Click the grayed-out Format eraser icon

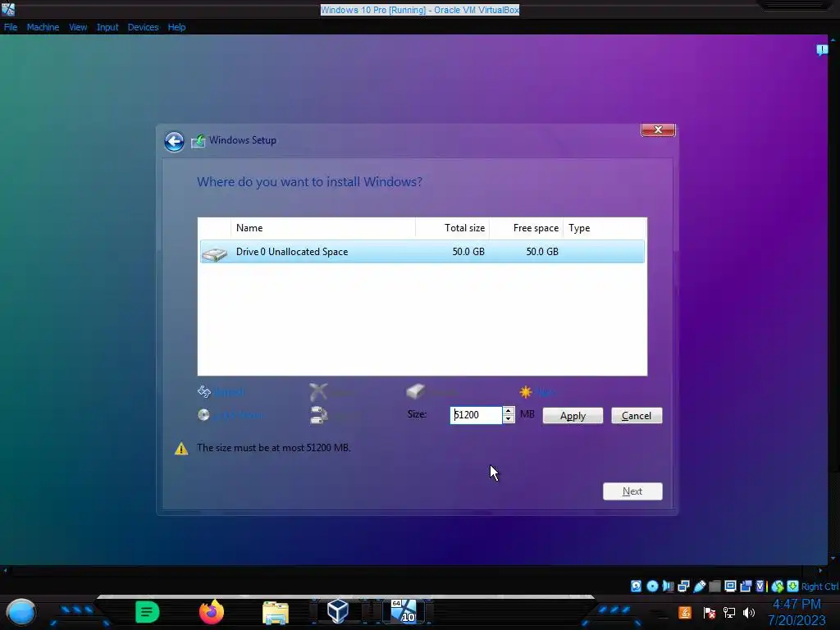(415, 391)
